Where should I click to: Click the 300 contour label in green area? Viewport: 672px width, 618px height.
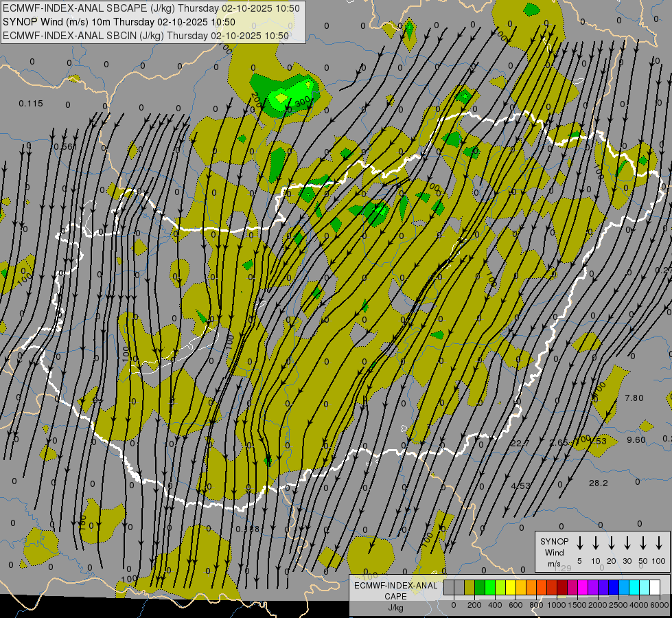tap(303, 102)
